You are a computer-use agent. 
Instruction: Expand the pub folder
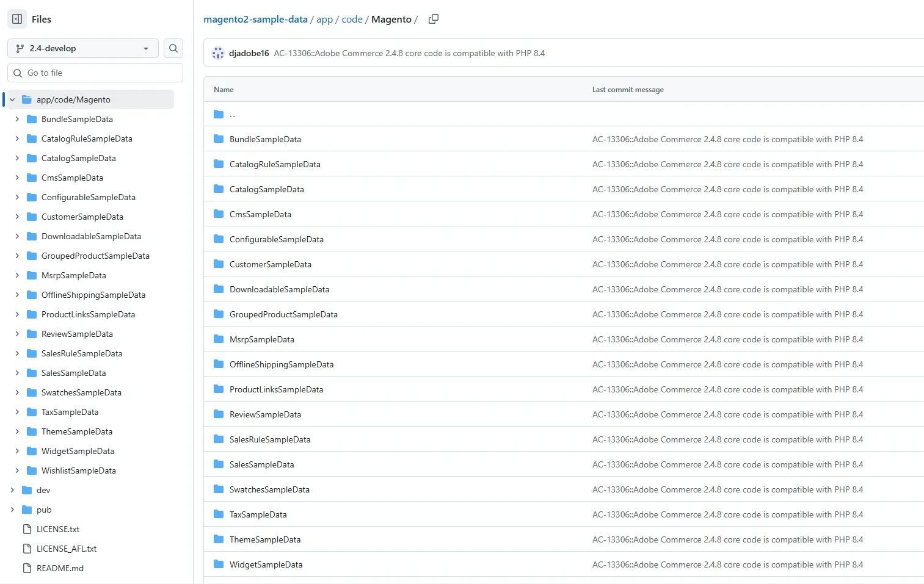point(12,510)
